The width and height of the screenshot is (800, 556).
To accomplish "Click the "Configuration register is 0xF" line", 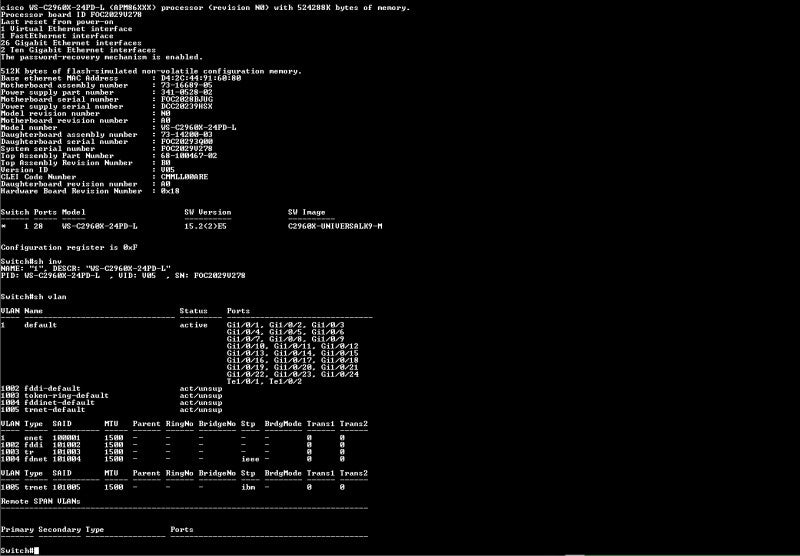I will 69,247.
